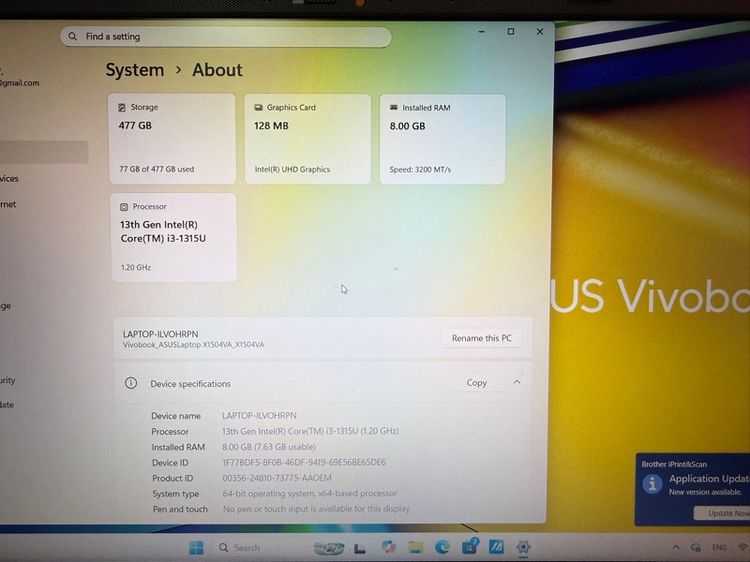Image resolution: width=750 pixels, height=562 pixels.
Task: Select the 8.00 GB (7.63 GB usable) text
Action: click(269, 447)
